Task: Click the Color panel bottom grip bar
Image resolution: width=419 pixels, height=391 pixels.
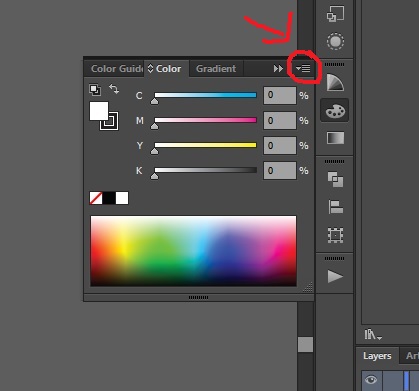Action: pyautogui.click(x=199, y=297)
